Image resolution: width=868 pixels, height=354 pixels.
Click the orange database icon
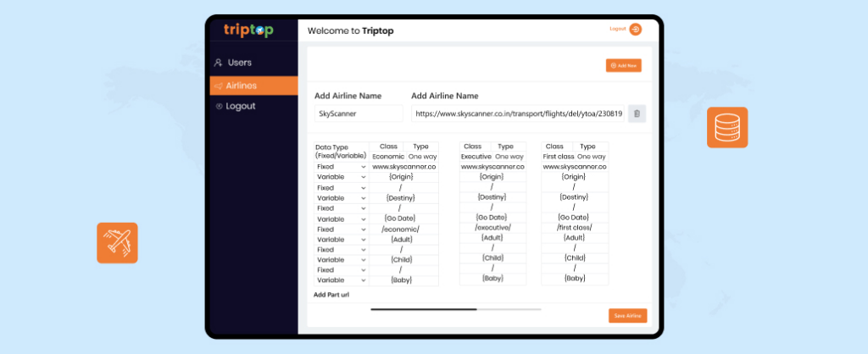726,128
